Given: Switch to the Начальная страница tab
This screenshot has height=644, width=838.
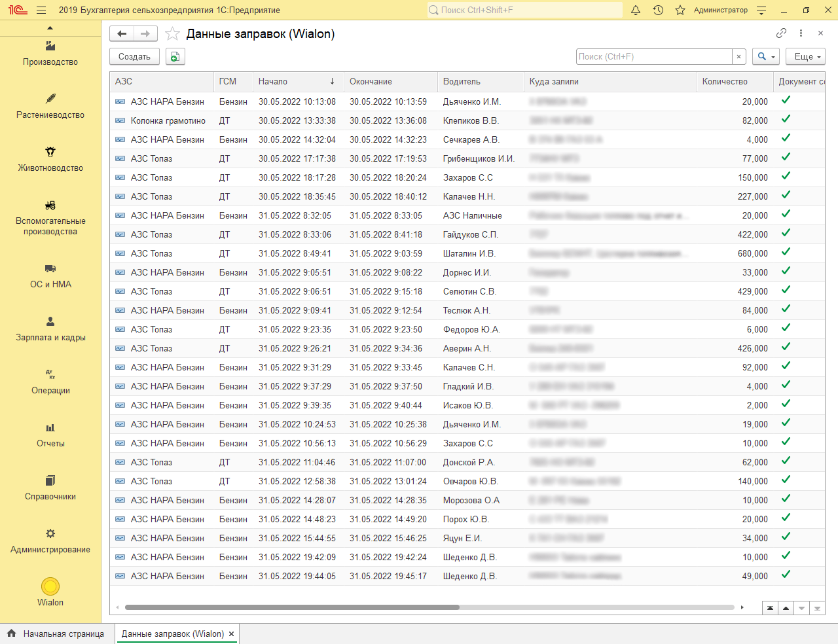Looking at the screenshot, I should (56, 634).
